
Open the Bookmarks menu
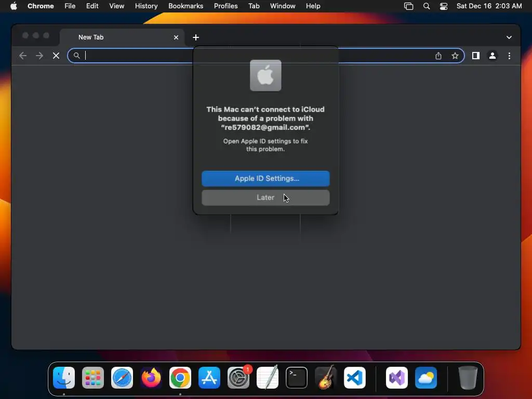click(x=185, y=6)
